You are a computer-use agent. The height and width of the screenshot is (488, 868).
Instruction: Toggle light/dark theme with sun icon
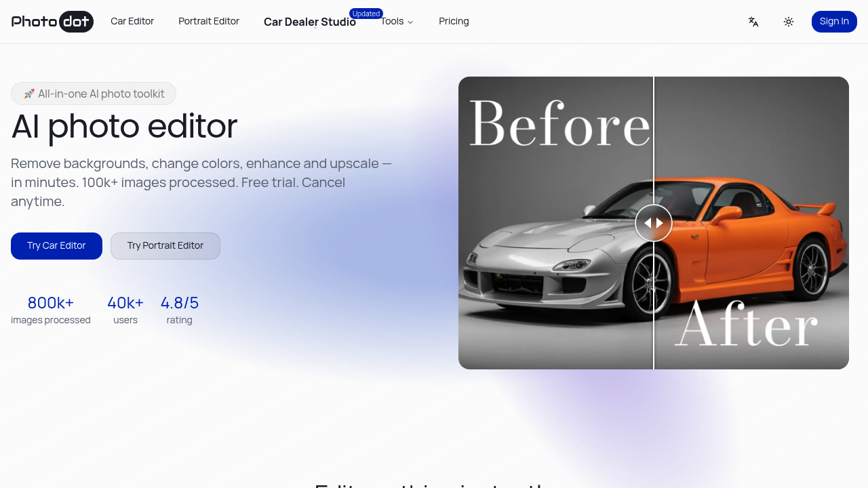pos(789,22)
